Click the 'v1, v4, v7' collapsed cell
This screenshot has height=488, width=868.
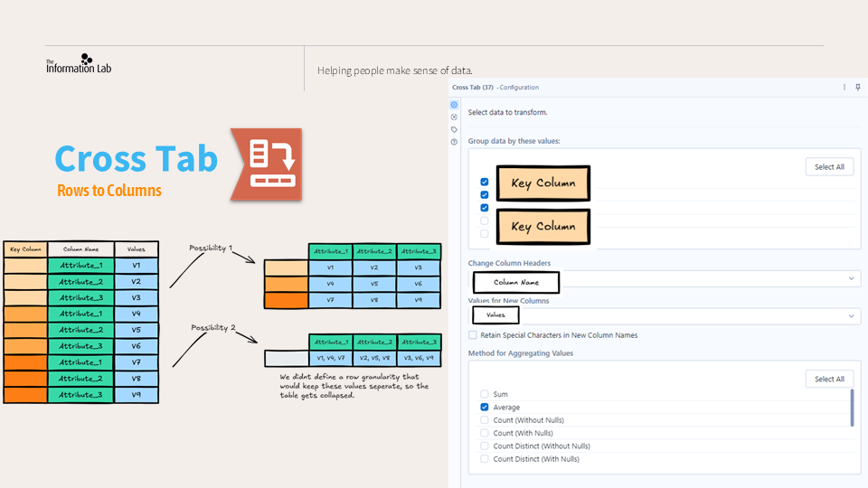point(331,358)
